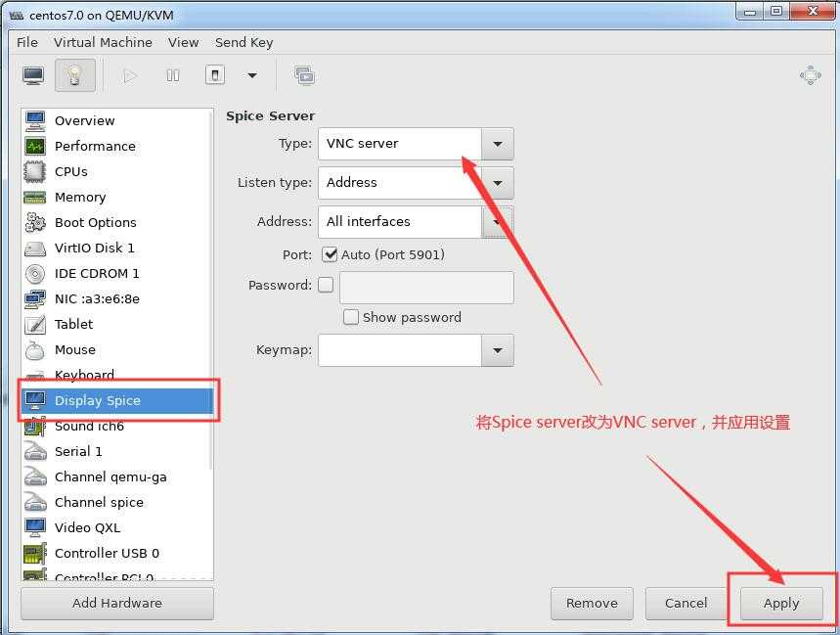Click the Display Spice monitor icon

(x=35, y=401)
